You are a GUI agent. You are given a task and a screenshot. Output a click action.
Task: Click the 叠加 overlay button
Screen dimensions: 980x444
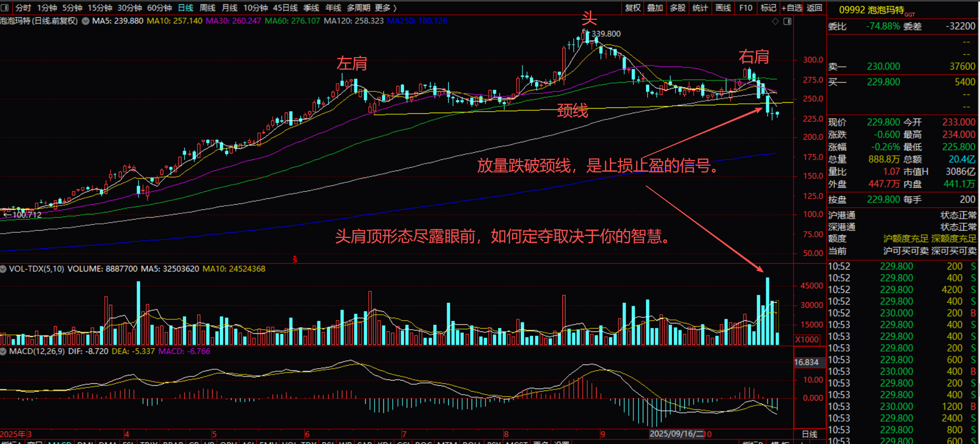click(x=655, y=8)
